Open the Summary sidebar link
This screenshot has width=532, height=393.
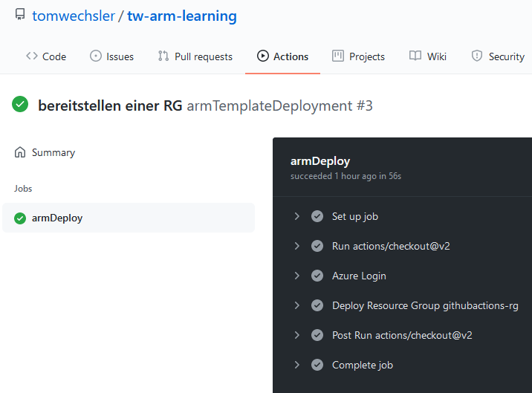coord(45,153)
